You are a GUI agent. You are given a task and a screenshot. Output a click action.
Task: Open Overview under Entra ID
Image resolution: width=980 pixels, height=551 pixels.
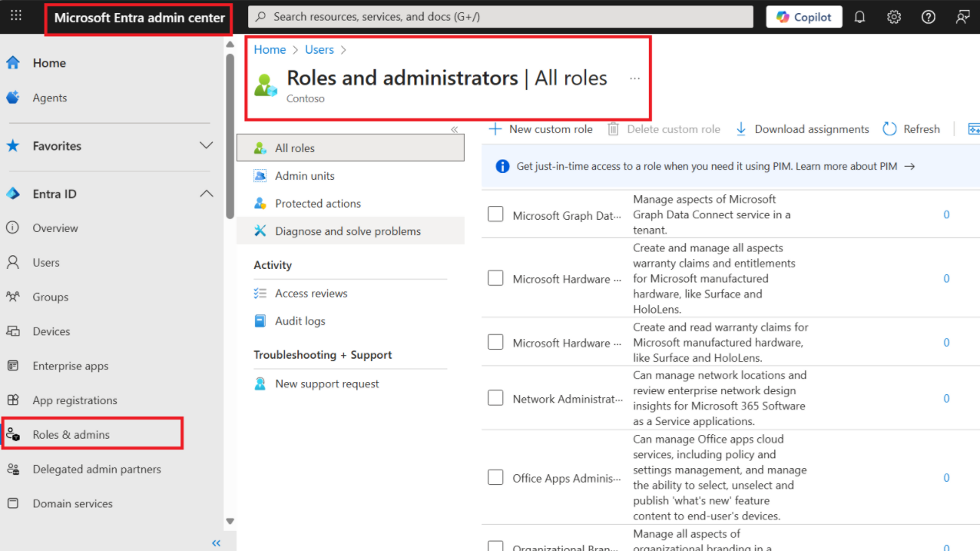tap(55, 228)
